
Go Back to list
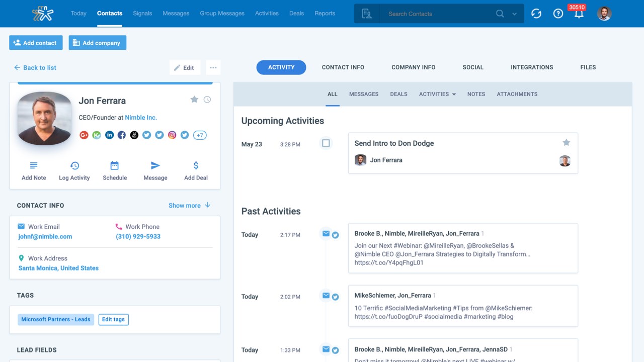pos(35,67)
